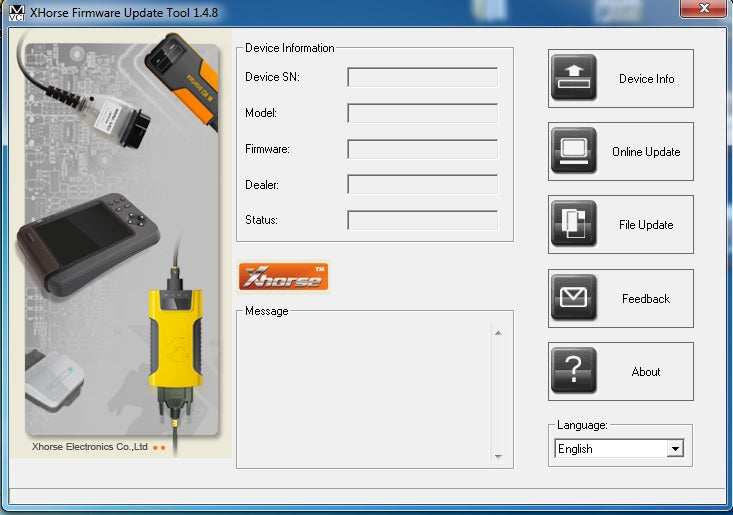Click the Message box scroll down arrow

tap(498, 457)
